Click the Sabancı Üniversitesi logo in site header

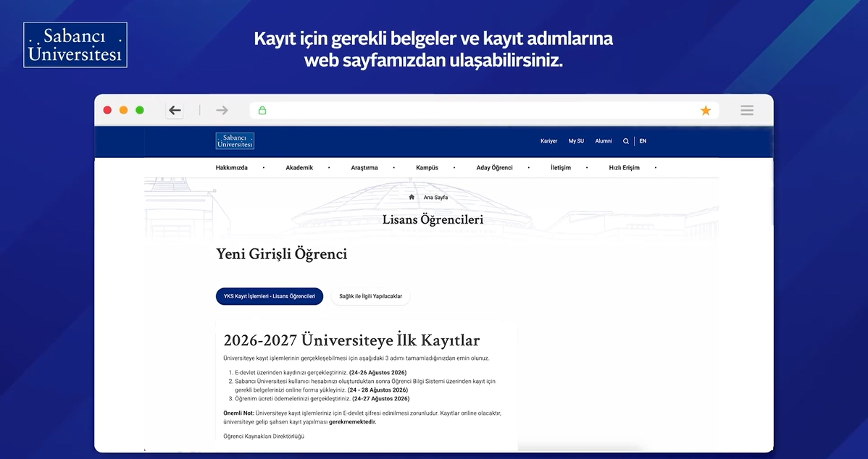pos(235,141)
